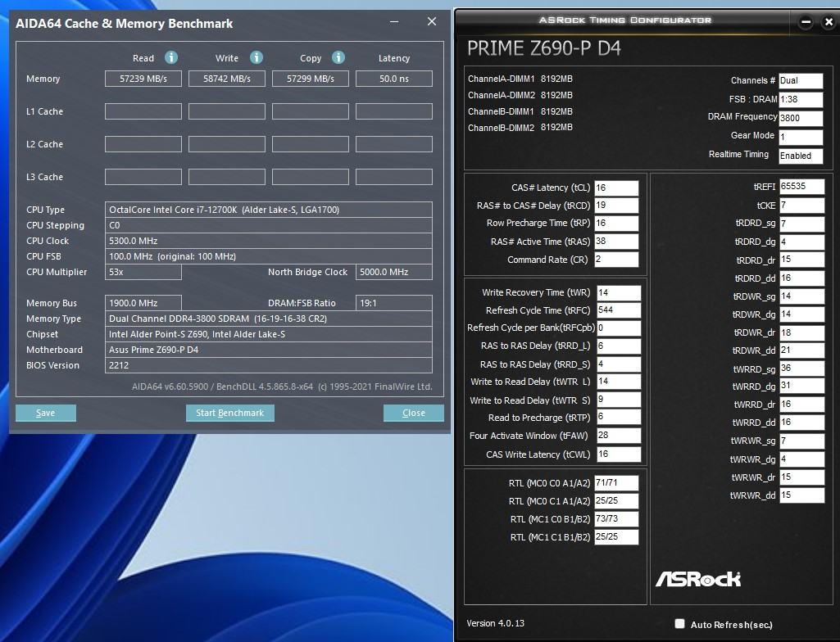Click the Gear Mode field
Viewport: 840px width, 642px height.
tap(801, 137)
